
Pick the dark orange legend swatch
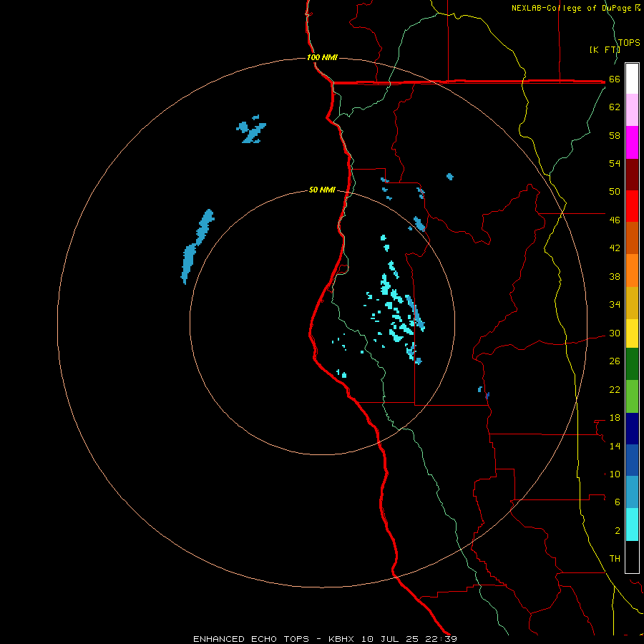(632, 238)
